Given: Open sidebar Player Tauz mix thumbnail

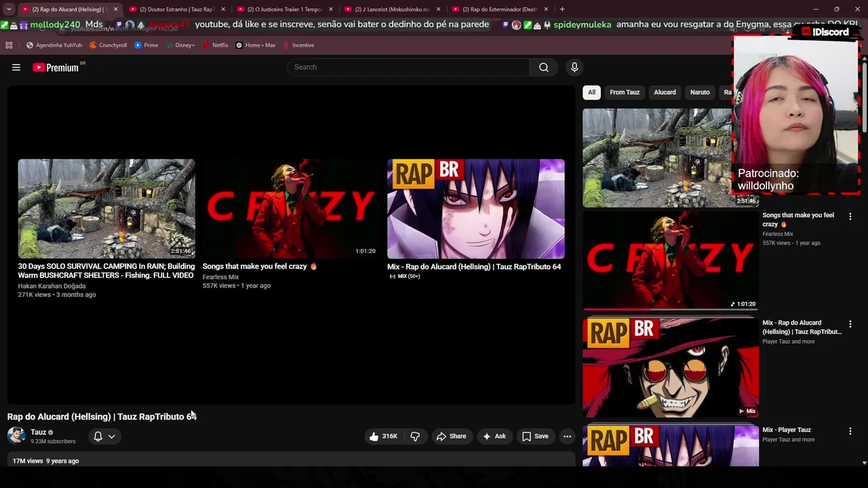Looking at the screenshot, I should click(x=671, y=446).
